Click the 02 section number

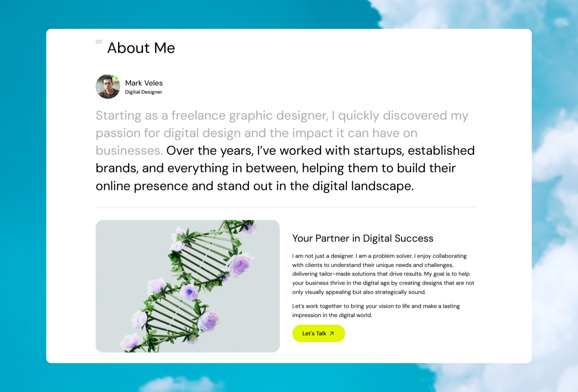tap(99, 42)
